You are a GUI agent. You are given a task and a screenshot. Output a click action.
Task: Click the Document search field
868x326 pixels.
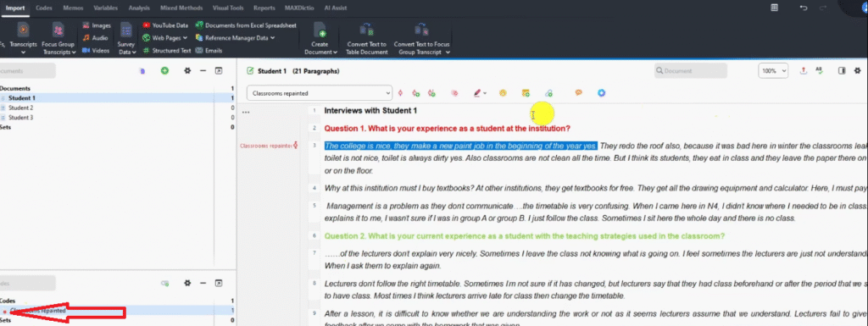(x=690, y=71)
